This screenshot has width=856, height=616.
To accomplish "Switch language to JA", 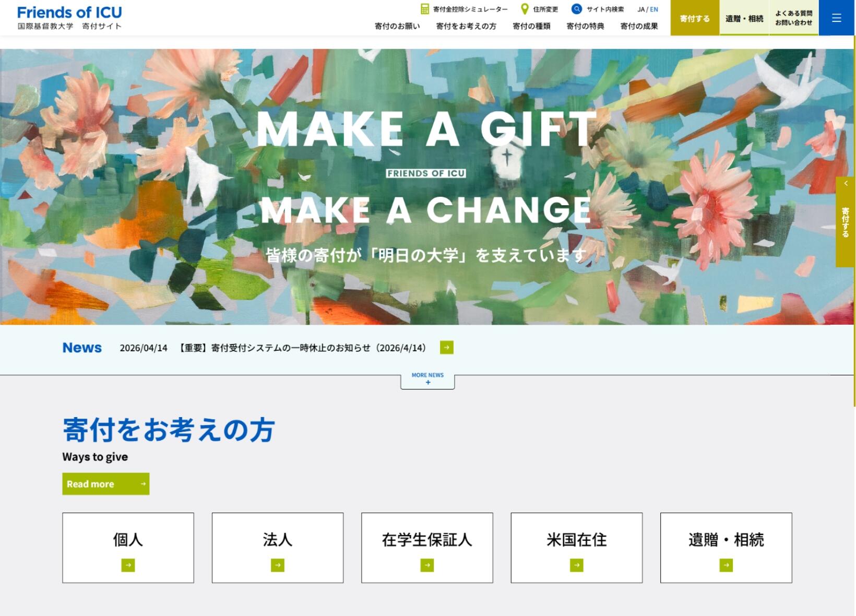I will click(641, 9).
